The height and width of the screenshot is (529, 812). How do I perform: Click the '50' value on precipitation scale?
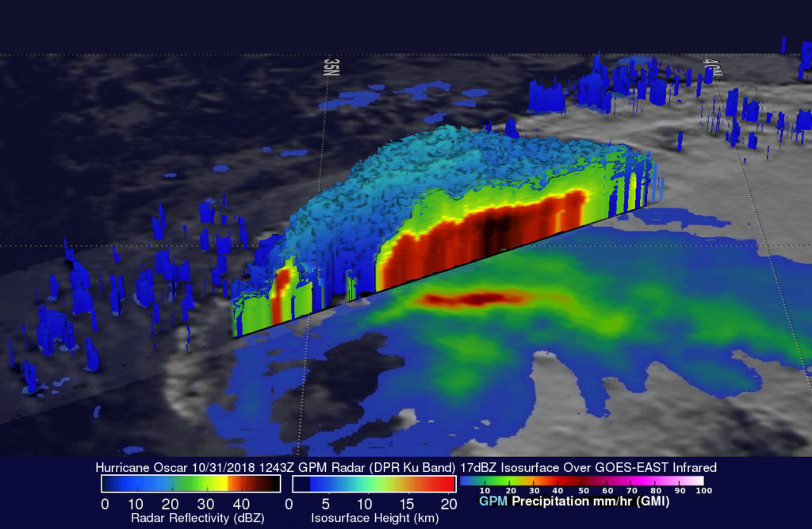584,491
